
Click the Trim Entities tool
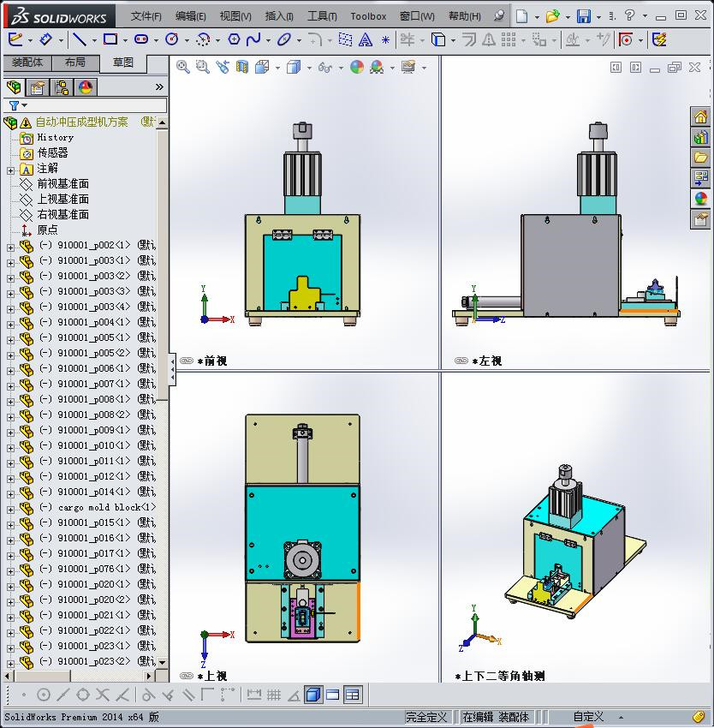(x=408, y=40)
